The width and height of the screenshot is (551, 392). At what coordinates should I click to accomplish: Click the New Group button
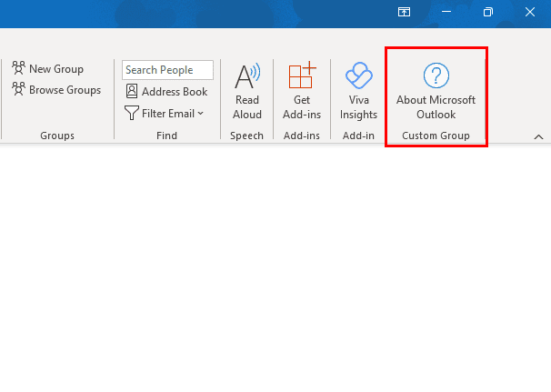coord(48,69)
